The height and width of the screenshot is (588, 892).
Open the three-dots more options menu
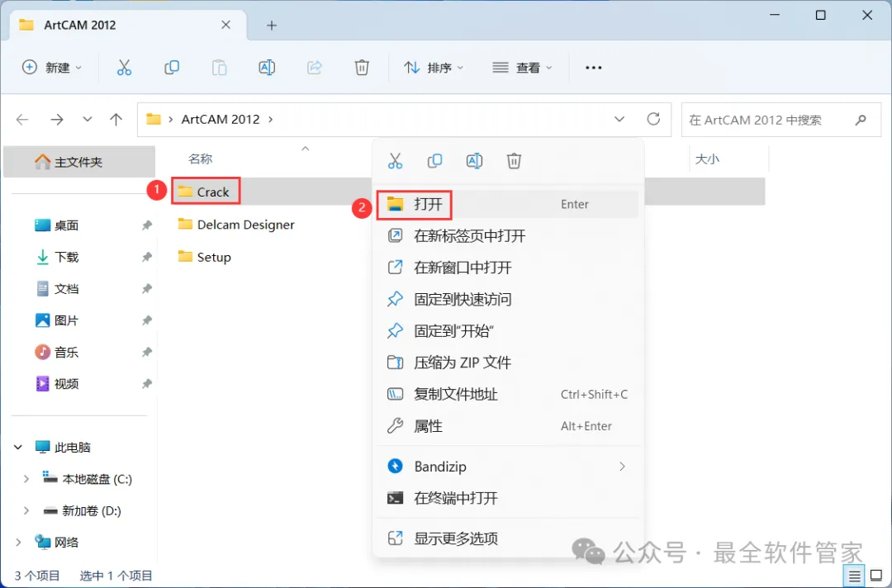point(593,68)
